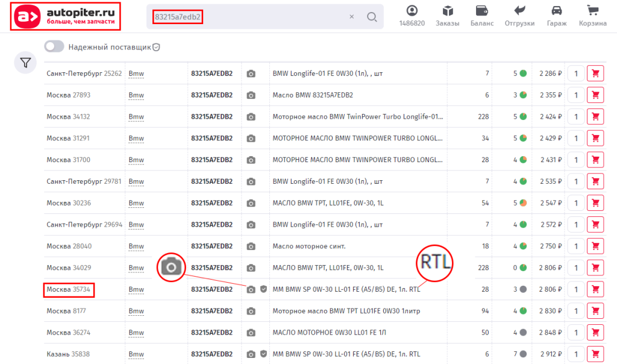Image resolution: width=617 pixels, height=364 pixels.
Task: Click article 83215A7EDB2 in Москва 27893 row
Action: [211, 95]
